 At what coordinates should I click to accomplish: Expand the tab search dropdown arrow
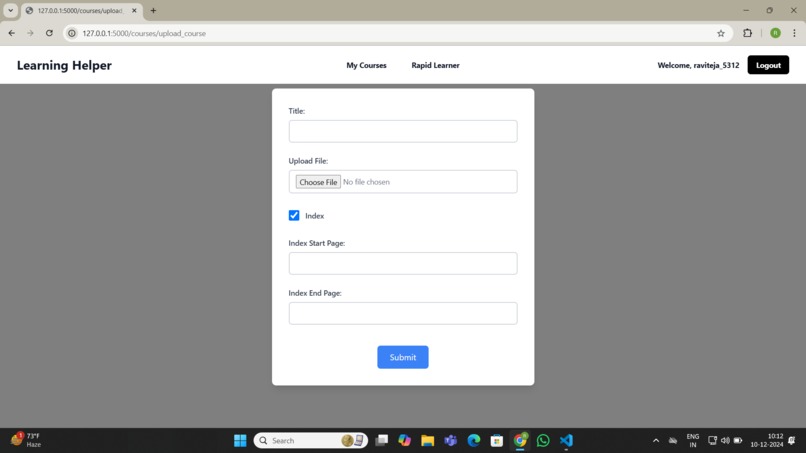[10, 10]
